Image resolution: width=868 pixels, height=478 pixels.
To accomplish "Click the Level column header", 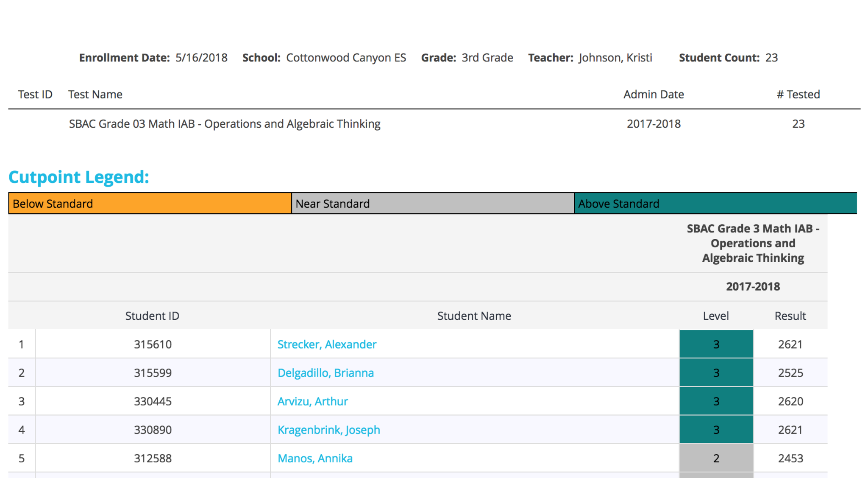I will 715,316.
